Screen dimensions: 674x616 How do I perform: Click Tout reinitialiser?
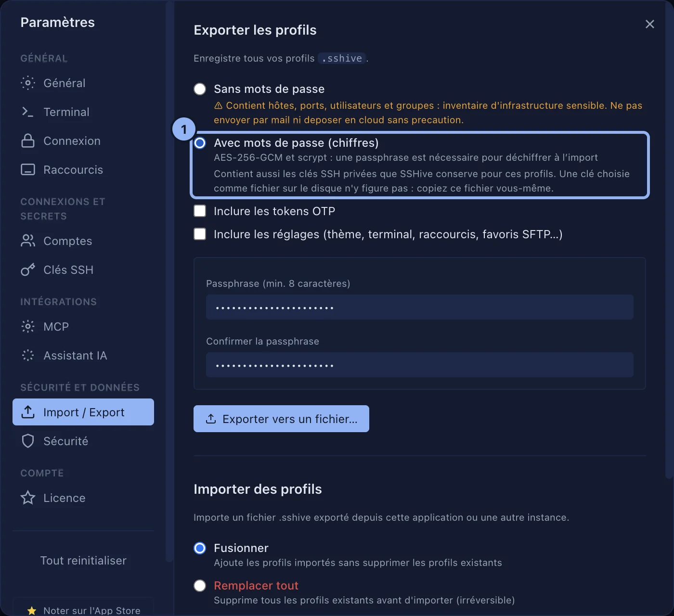tap(83, 560)
